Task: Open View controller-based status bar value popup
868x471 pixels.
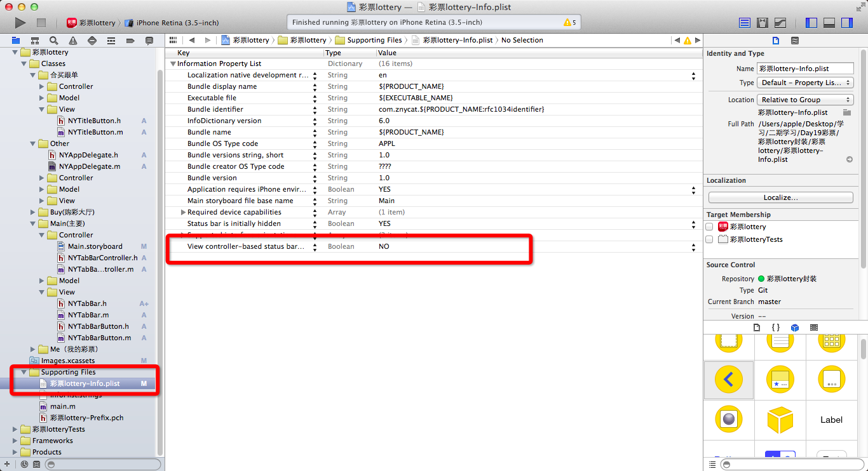Action: (693, 246)
